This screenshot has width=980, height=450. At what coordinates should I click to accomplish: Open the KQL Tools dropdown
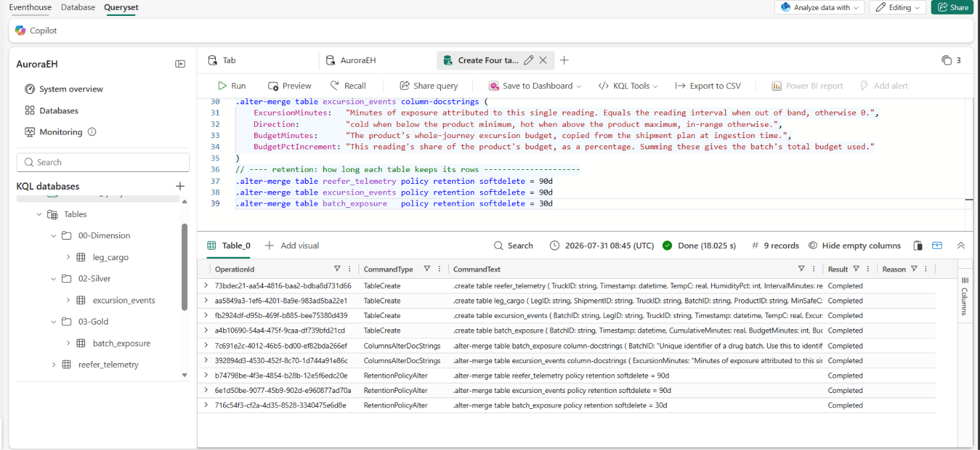[627, 86]
